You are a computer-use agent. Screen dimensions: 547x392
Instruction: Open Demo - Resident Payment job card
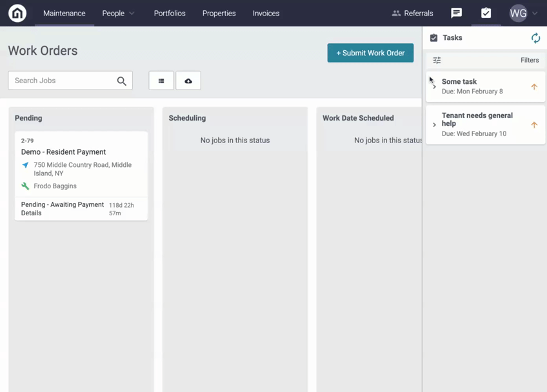tap(81, 176)
